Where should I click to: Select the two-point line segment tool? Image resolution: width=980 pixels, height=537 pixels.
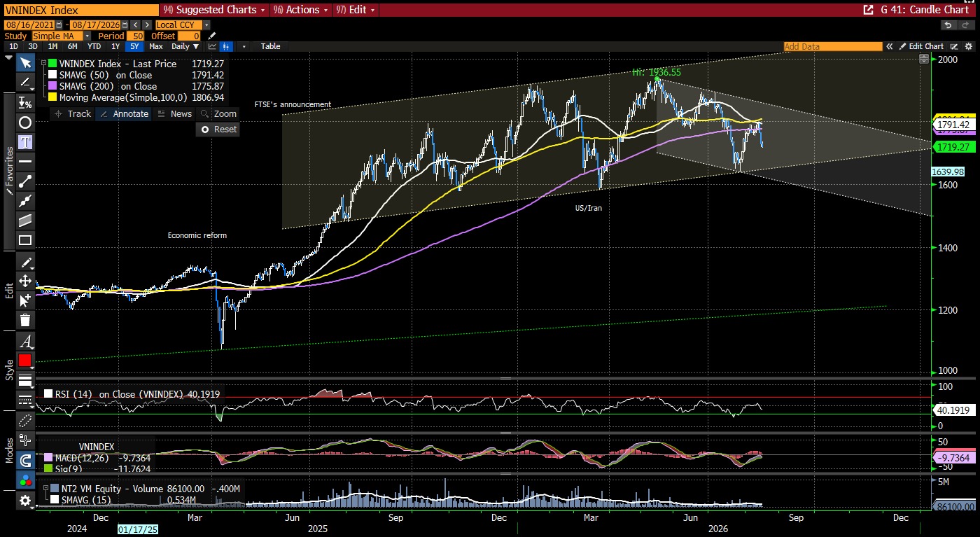point(25,181)
